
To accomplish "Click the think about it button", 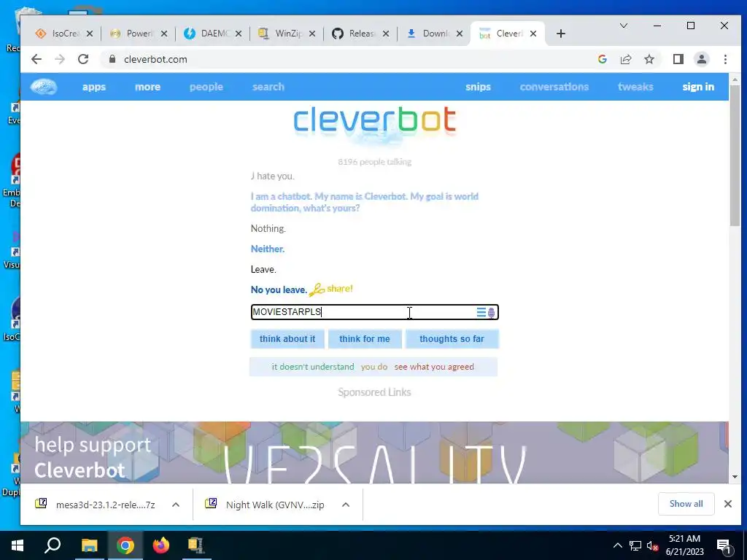I will 287,339.
